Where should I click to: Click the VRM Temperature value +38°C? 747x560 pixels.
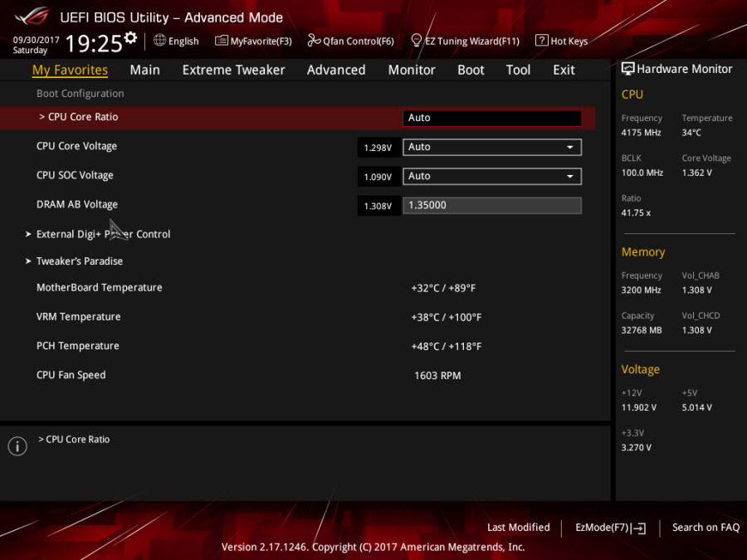tap(446, 317)
